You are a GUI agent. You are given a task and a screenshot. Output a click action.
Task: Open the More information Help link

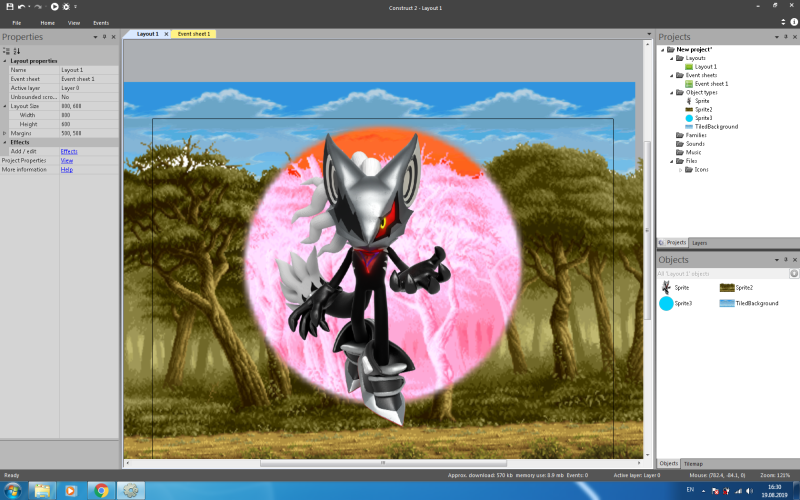tap(67, 170)
